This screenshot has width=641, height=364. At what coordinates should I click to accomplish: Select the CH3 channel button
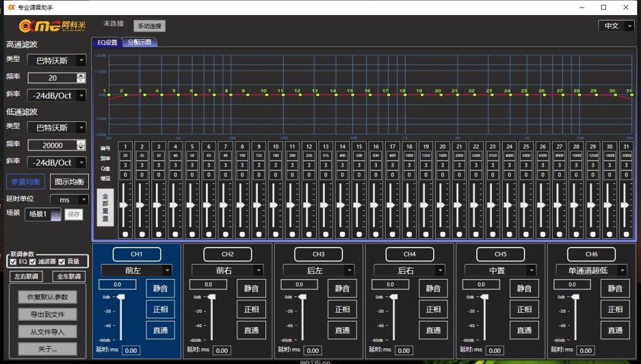pos(319,254)
